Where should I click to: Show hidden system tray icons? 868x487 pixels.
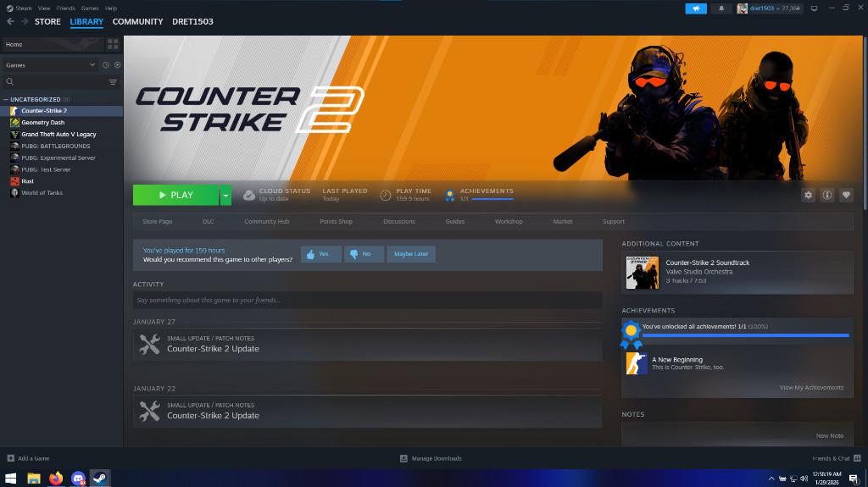click(771, 479)
